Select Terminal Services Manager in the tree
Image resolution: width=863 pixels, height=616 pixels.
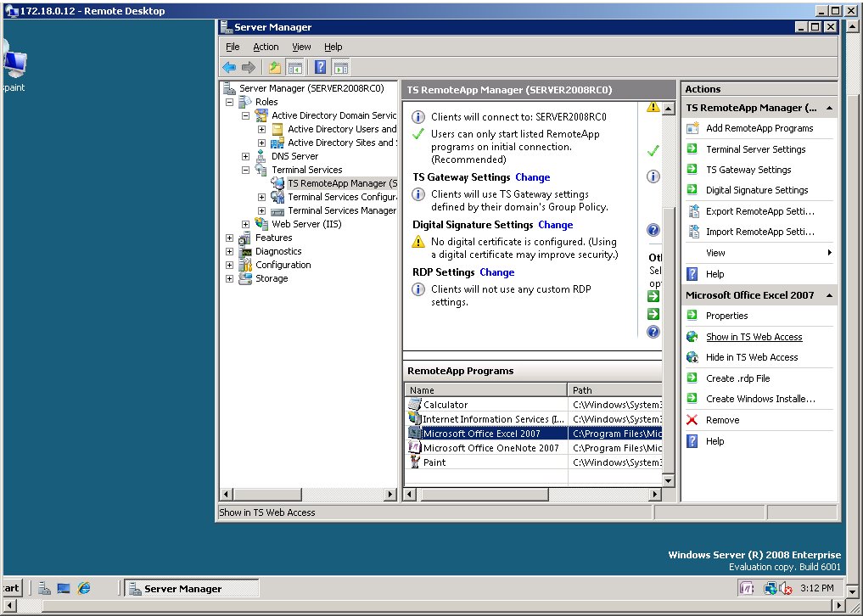342,210
